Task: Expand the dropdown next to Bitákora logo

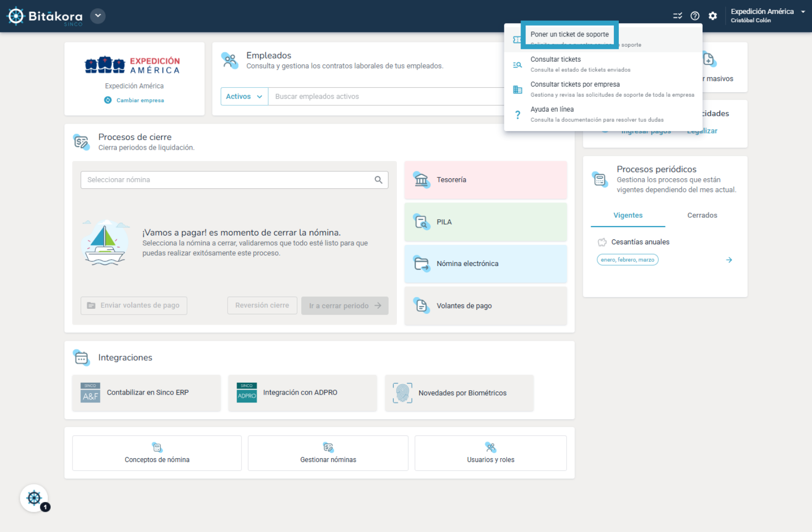Action: [x=98, y=16]
